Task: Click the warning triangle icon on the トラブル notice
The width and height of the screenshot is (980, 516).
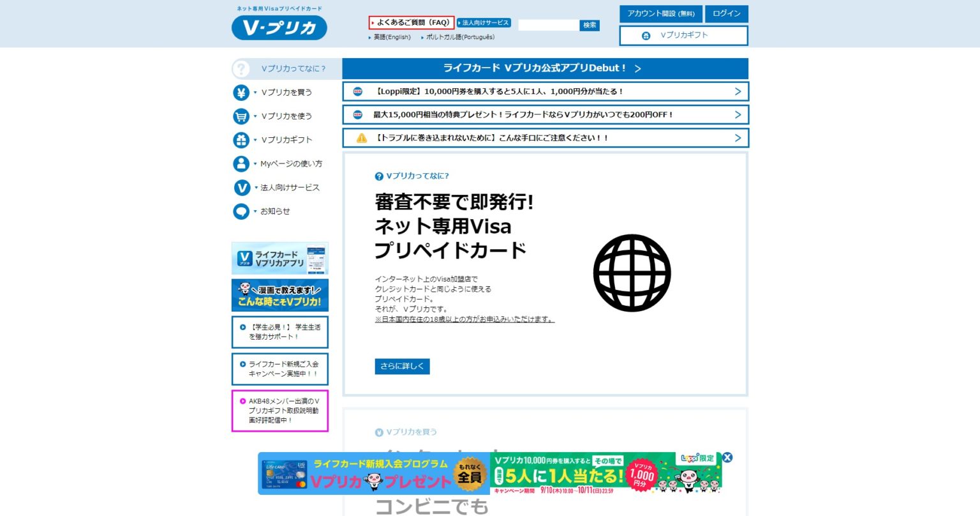Action: [x=362, y=138]
